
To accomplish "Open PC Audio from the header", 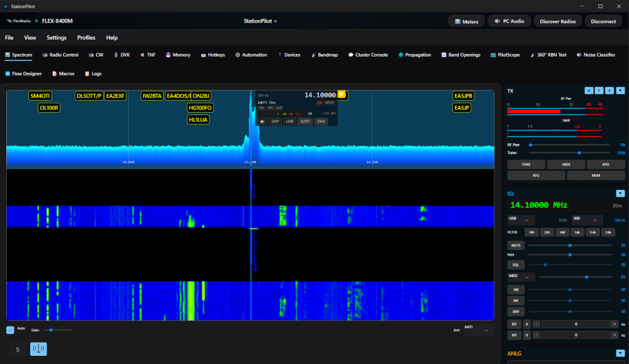I will coord(509,21).
